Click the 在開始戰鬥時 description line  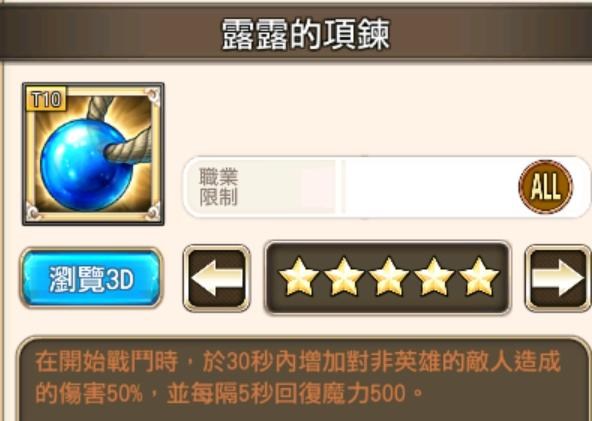[x=106, y=362]
